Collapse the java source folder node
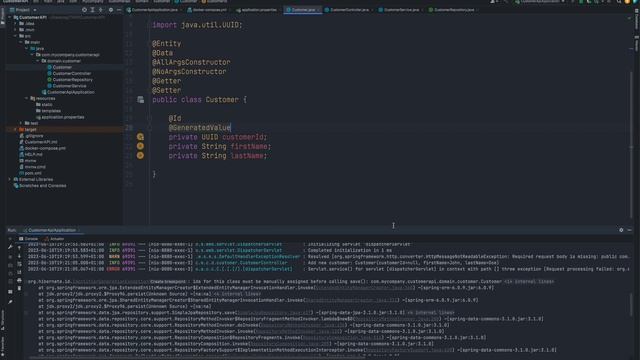The image size is (640, 360). (27, 48)
